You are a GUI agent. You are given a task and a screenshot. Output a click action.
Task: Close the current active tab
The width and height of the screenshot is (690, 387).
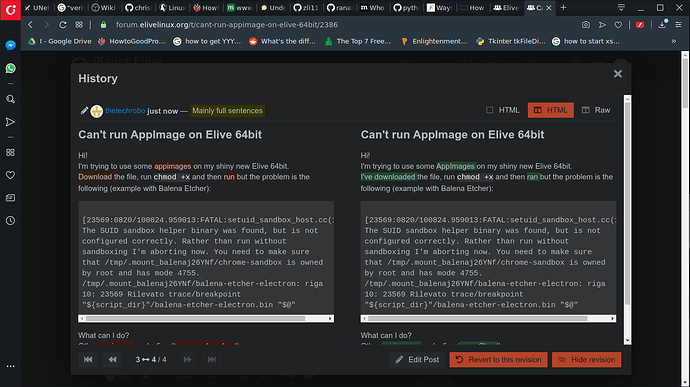point(549,7)
